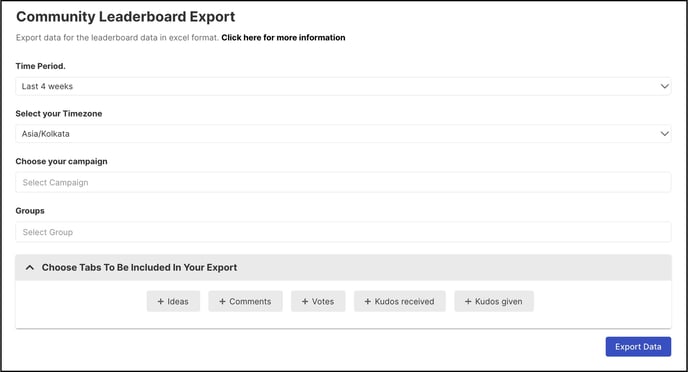Add the Kudos given tab to export
The image size is (688, 372).
[494, 301]
